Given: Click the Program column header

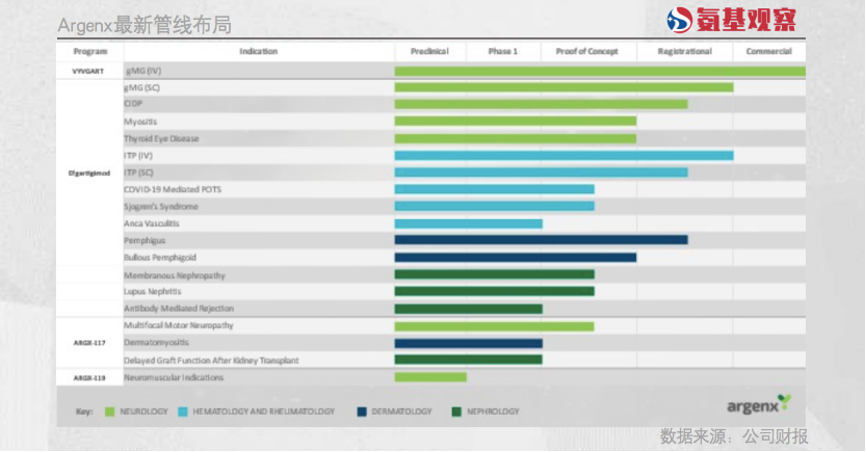Looking at the screenshot, I should [90, 51].
